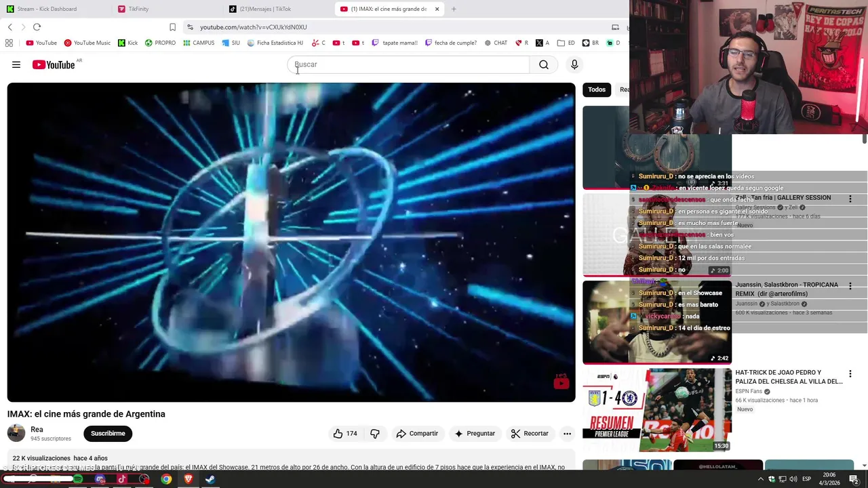This screenshot has height=488, width=868.
Task: Open the Chrome taskbar icon
Action: pos(166,479)
